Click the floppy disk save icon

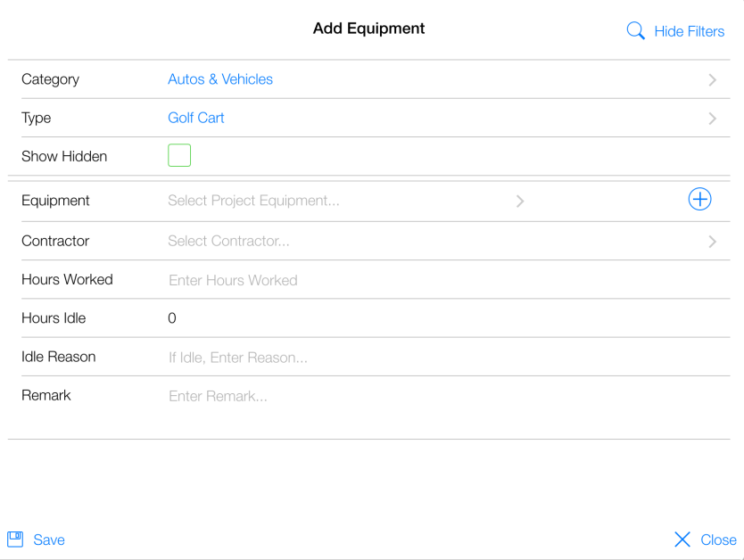pyautogui.click(x=15, y=539)
